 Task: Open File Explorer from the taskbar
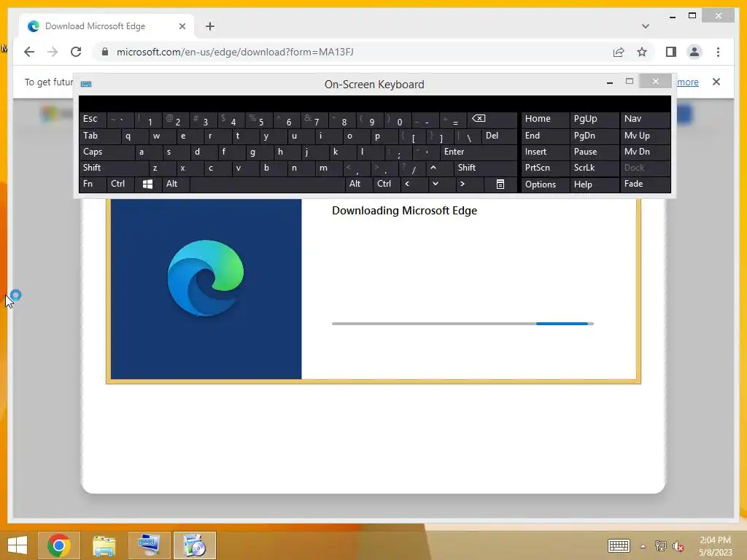pos(104,545)
